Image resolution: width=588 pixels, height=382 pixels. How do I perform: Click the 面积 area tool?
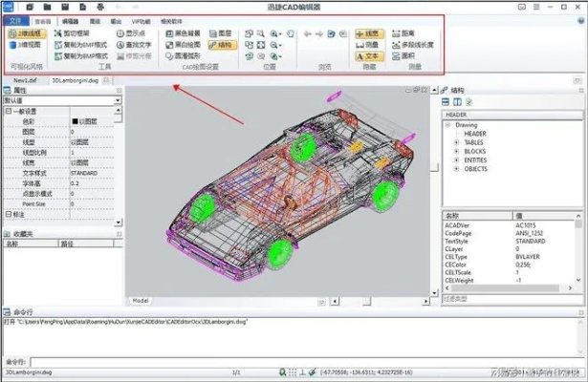(403, 56)
